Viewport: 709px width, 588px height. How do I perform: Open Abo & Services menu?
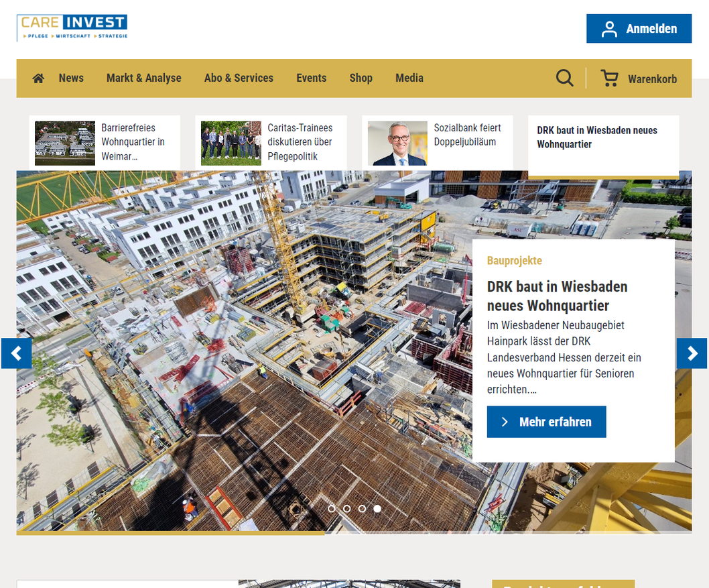(x=239, y=78)
